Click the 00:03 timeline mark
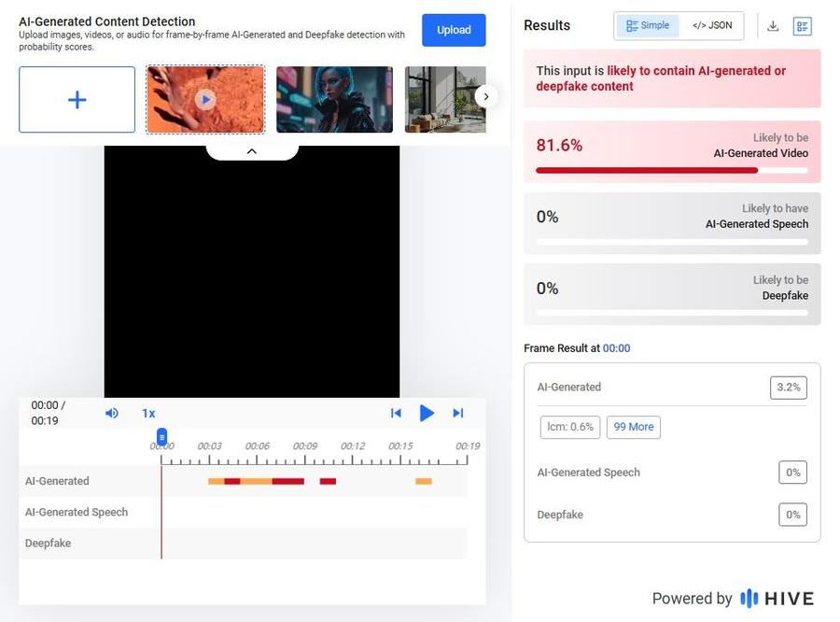The height and width of the screenshot is (622, 840). (209, 446)
